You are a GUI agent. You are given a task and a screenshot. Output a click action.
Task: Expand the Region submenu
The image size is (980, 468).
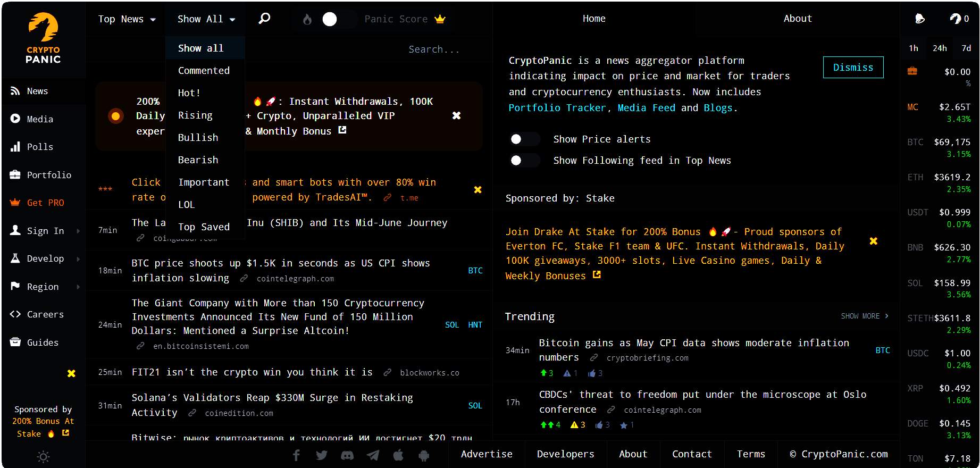pos(78,287)
